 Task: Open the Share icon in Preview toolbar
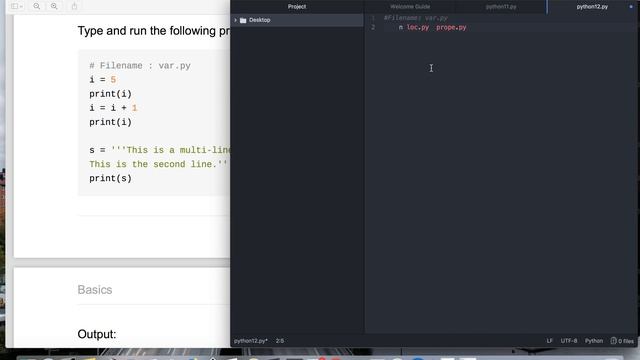(x=74, y=6)
